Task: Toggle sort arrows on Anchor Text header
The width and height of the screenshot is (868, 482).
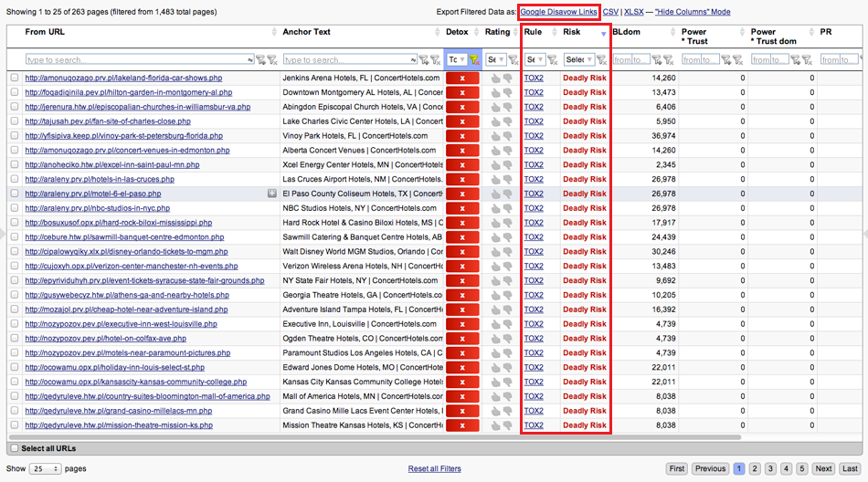Action: [x=438, y=32]
